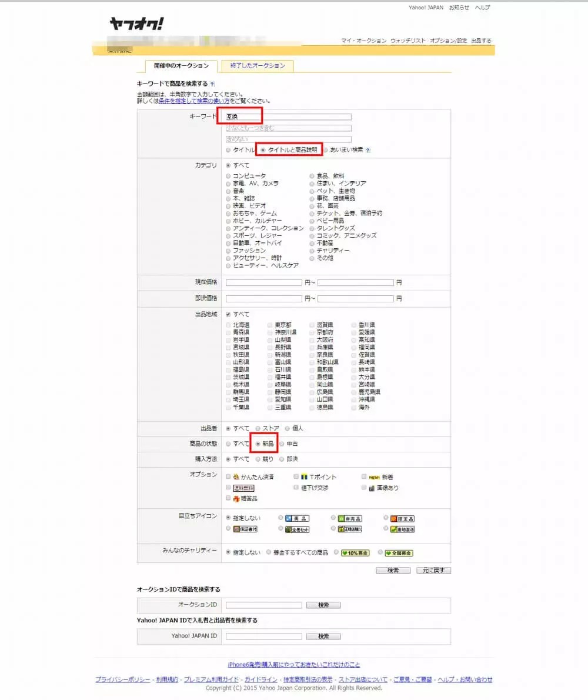This screenshot has height=700, width=588.
Task: Select ストア seller radio button
Action: tap(258, 429)
